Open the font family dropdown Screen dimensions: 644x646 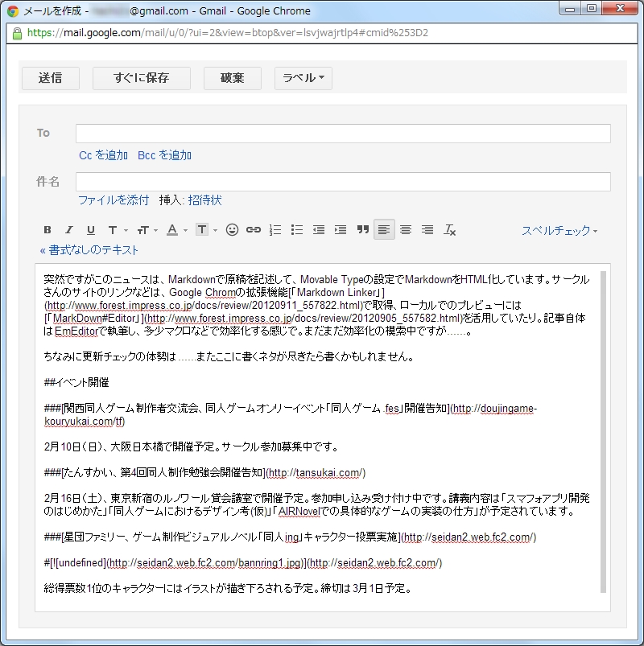click(115, 229)
